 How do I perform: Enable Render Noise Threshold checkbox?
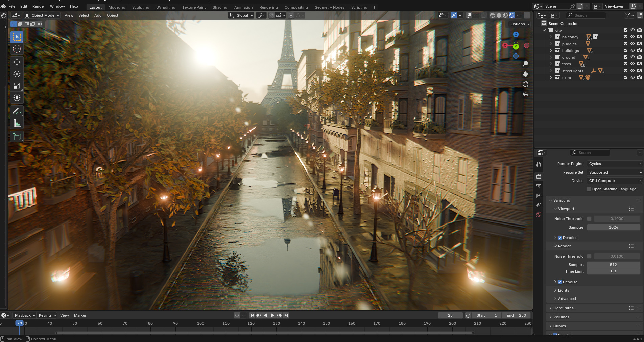[x=589, y=256]
